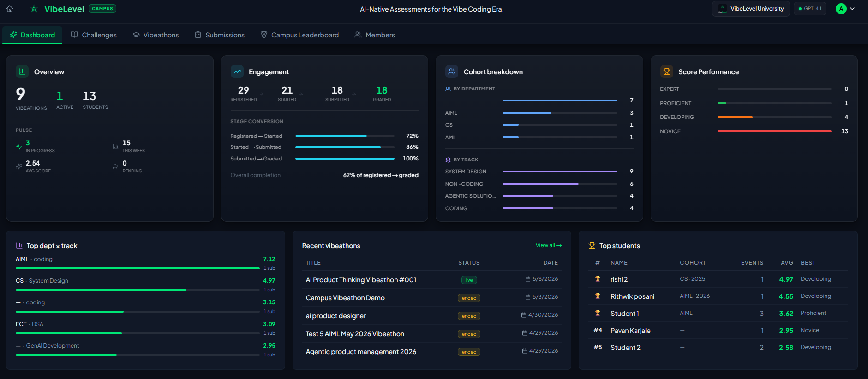Select student Rithwik posani

(632, 296)
